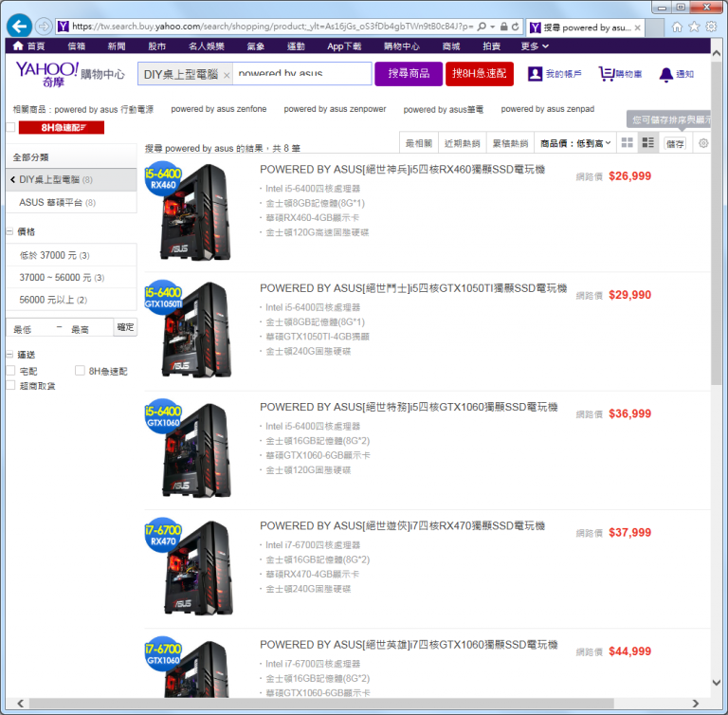This screenshot has height=715, width=728.
Task: Open 名人娛樂 in top navigation
Action: (x=207, y=46)
